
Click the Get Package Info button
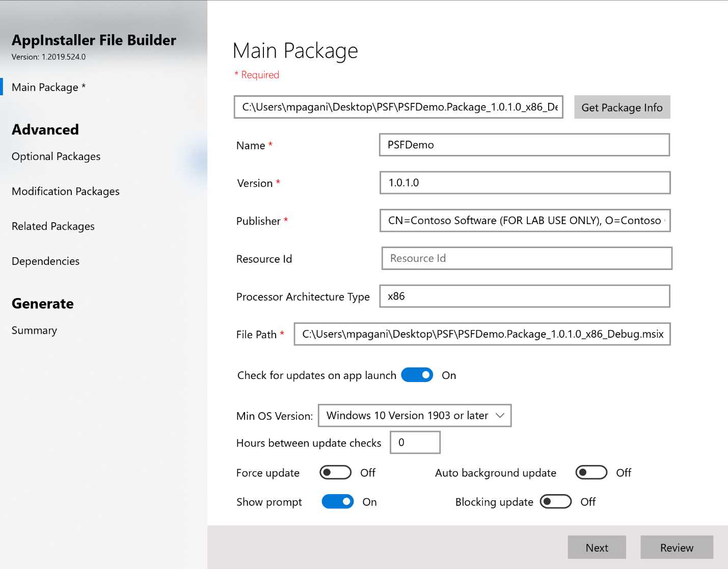click(622, 107)
